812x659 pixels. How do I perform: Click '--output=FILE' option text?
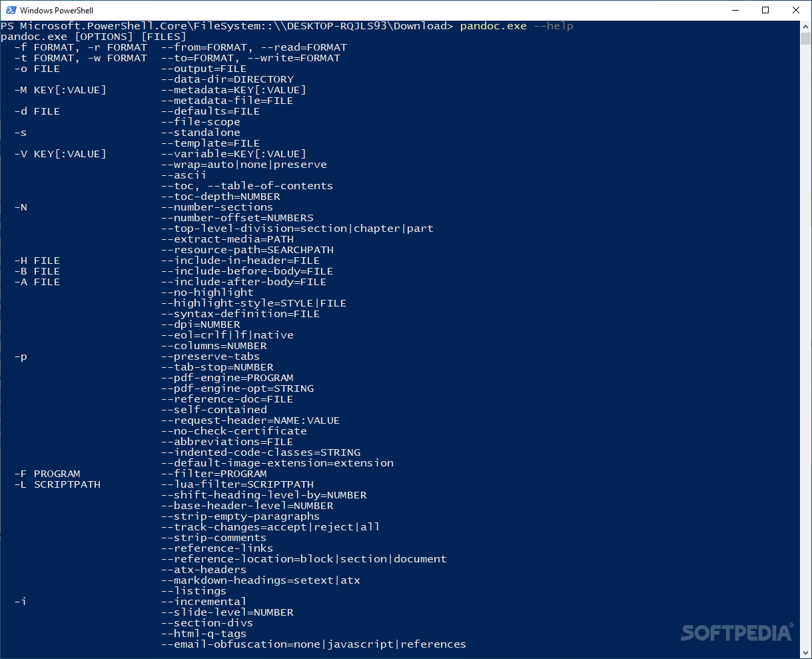click(x=204, y=69)
